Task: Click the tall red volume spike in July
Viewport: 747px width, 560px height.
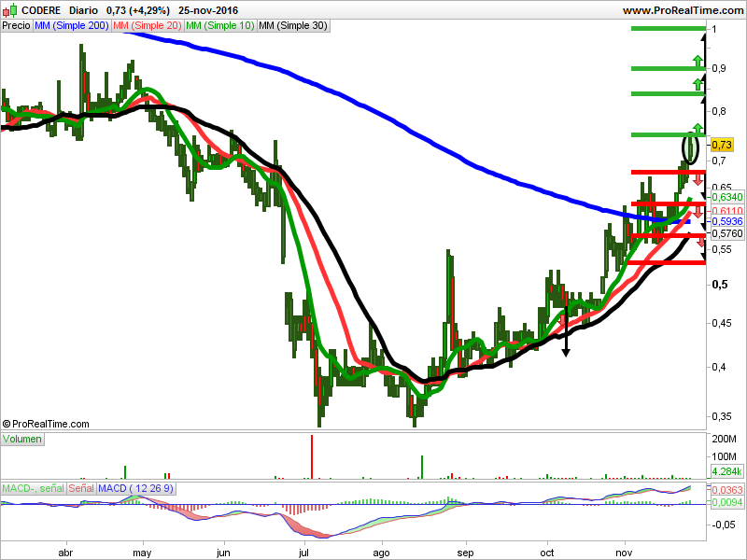Action: pyautogui.click(x=312, y=456)
